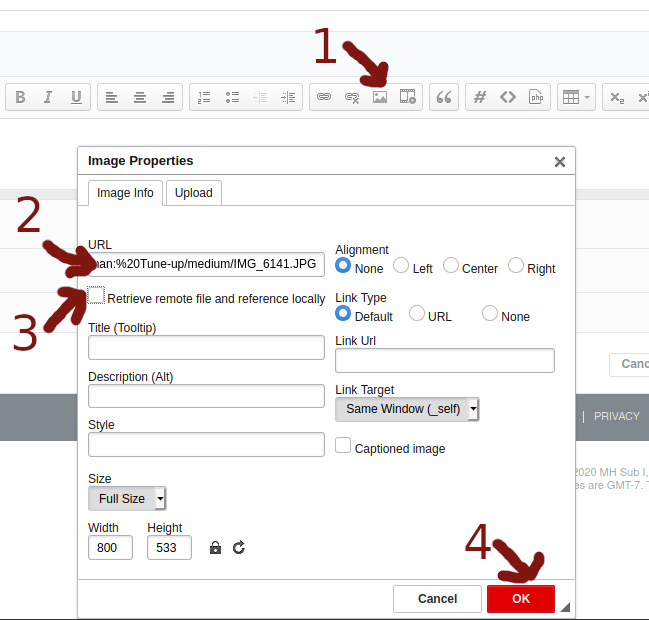Insert a hyperlink

tap(324, 97)
